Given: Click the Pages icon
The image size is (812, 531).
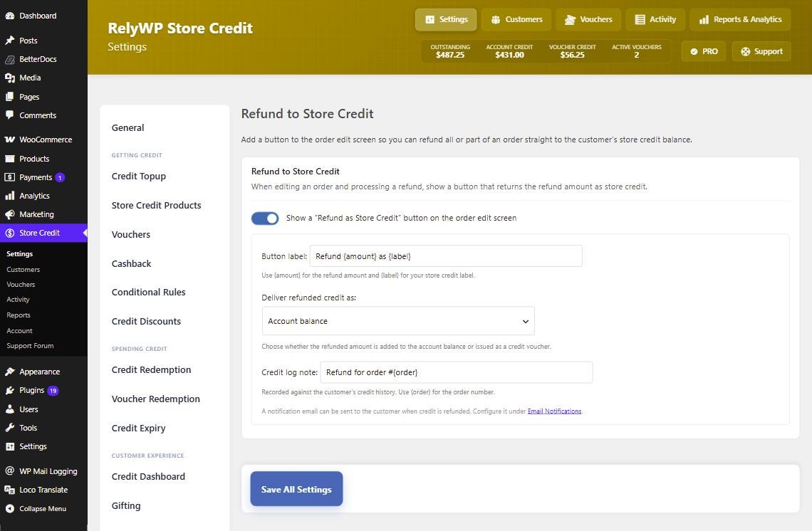Looking at the screenshot, I should pyautogui.click(x=9, y=97).
